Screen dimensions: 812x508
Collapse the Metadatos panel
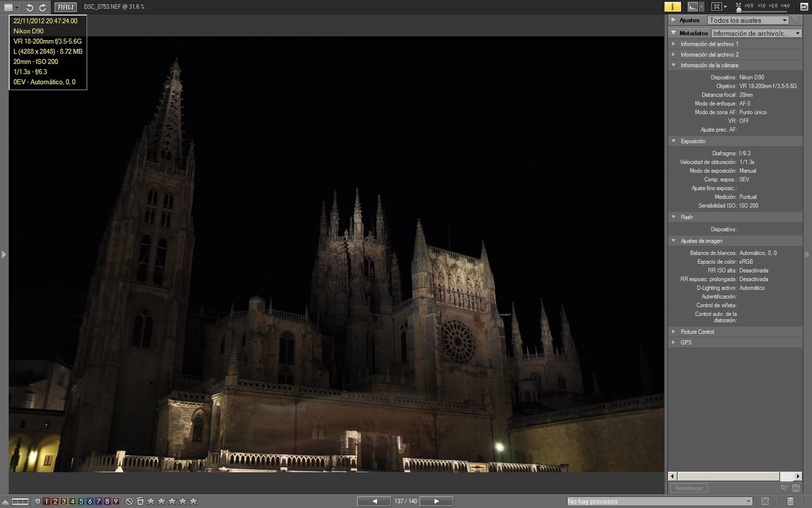(x=673, y=33)
